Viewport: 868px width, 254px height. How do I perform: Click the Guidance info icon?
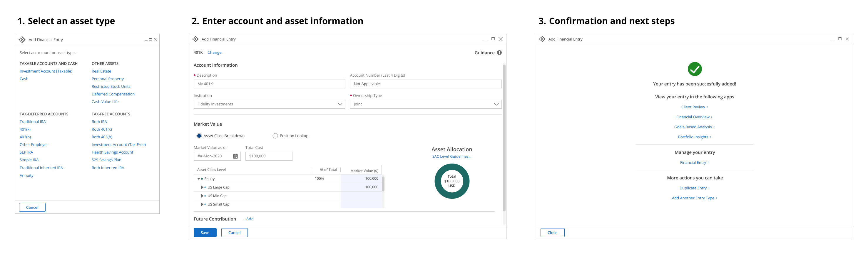coord(499,53)
